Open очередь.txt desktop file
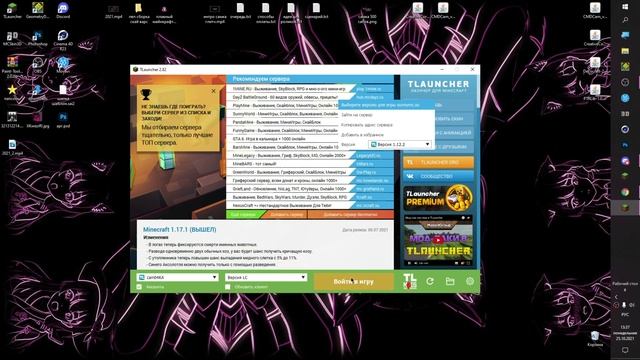640x360 pixels. [240, 11]
